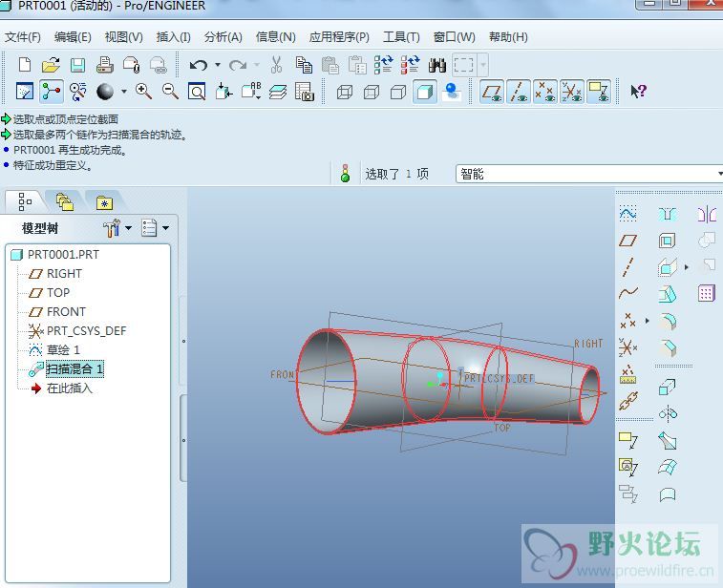
Task: Select the Shell tool
Action: click(668, 241)
